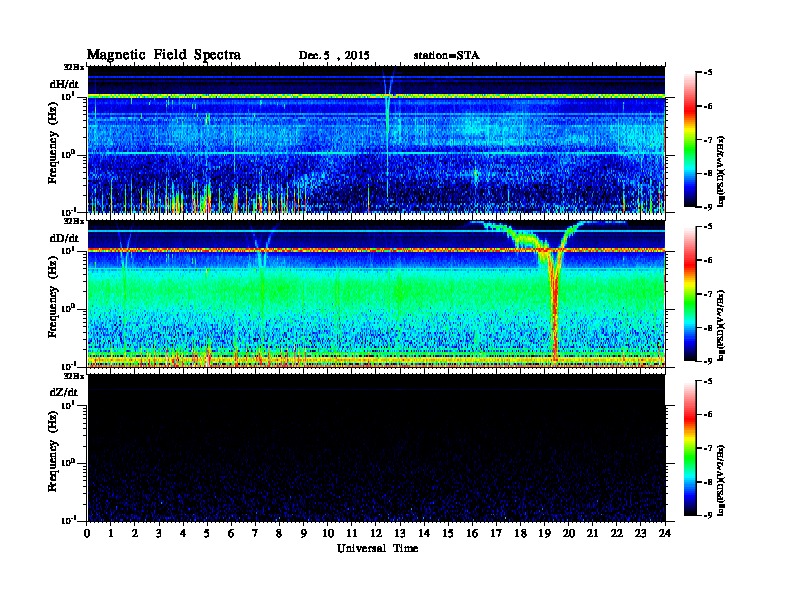Click the hour 11 tick label
Viewport: 792px width, 612px height.
[352, 534]
